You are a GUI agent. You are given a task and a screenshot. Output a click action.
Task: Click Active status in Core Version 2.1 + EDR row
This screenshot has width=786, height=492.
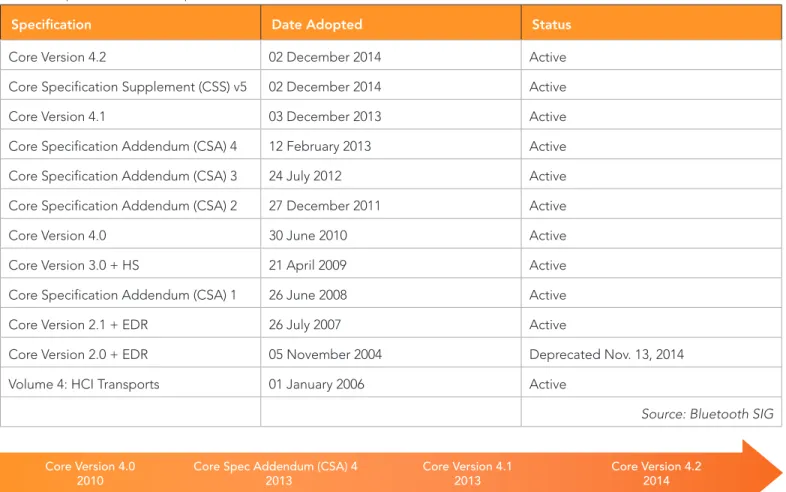(x=548, y=324)
